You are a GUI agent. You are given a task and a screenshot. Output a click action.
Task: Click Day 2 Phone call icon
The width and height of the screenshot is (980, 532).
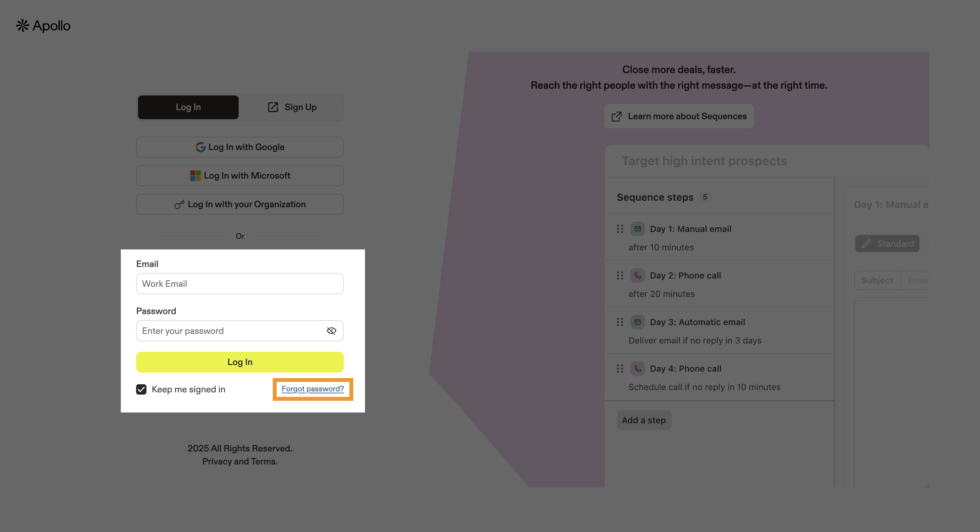tap(638, 275)
